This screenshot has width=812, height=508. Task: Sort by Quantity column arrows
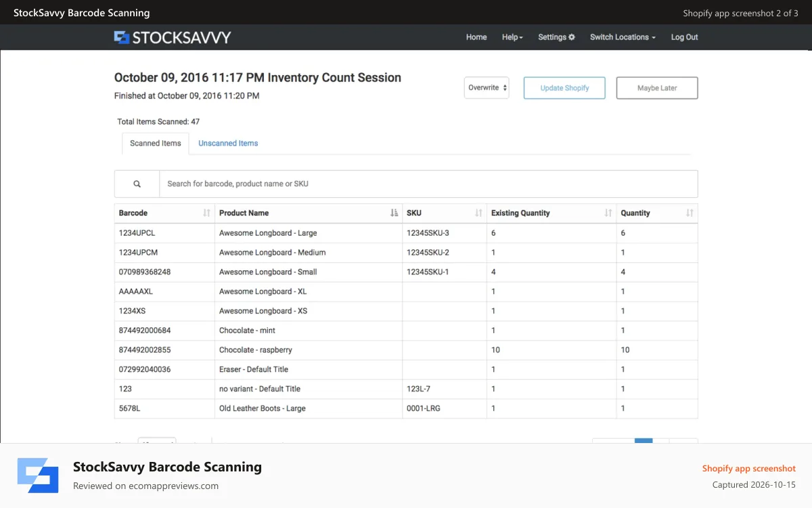[x=690, y=213]
